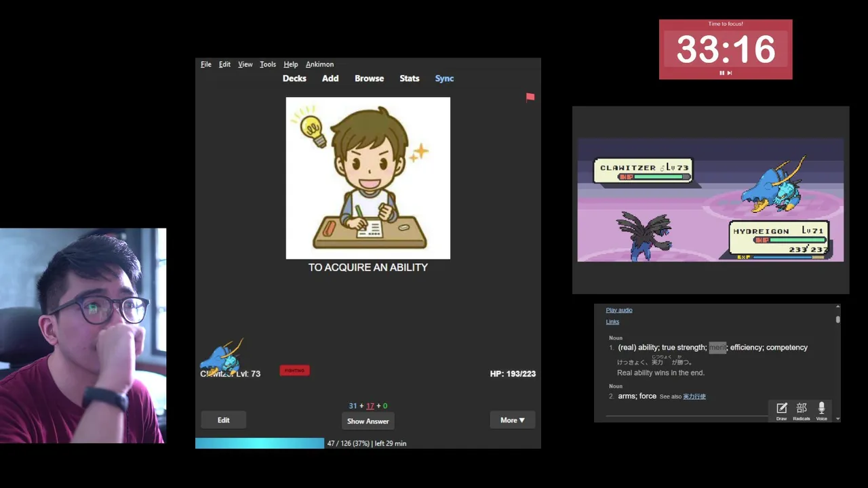The width and height of the screenshot is (868, 488).
Task: Skip to next focus timer session
Action: pos(730,73)
